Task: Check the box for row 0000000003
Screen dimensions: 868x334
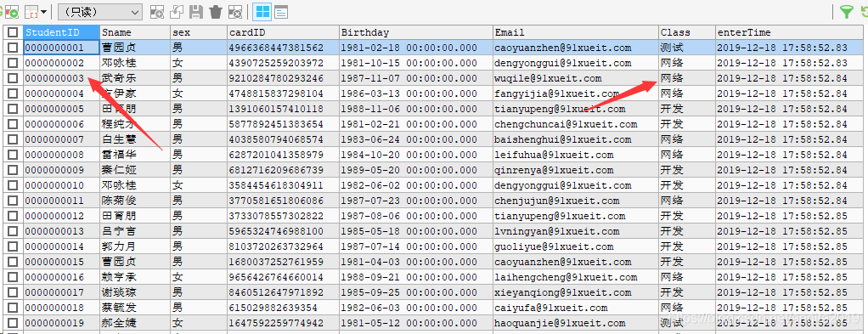Action: point(13,78)
